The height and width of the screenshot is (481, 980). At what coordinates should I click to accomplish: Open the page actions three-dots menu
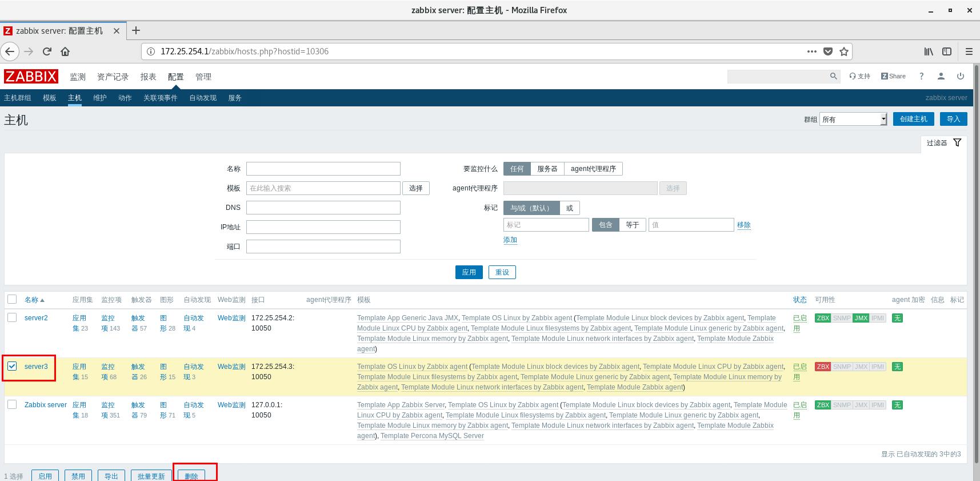click(811, 51)
